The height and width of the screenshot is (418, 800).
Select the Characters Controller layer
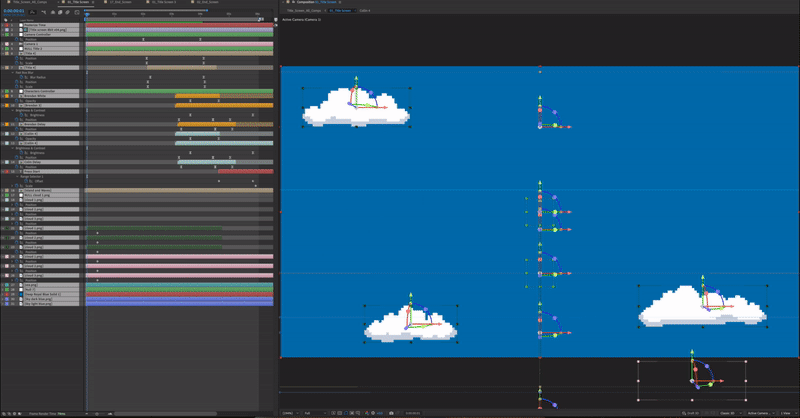tap(51, 91)
